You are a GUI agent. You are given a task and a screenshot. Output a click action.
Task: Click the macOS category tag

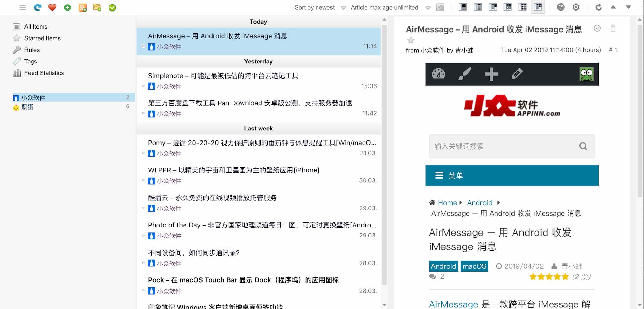pos(474,266)
